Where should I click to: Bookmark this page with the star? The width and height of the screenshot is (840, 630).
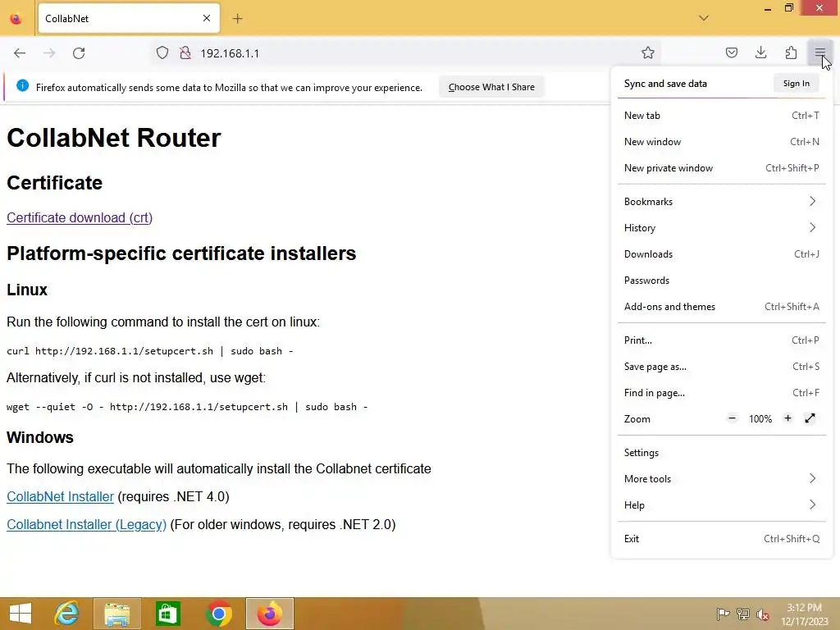pos(648,52)
